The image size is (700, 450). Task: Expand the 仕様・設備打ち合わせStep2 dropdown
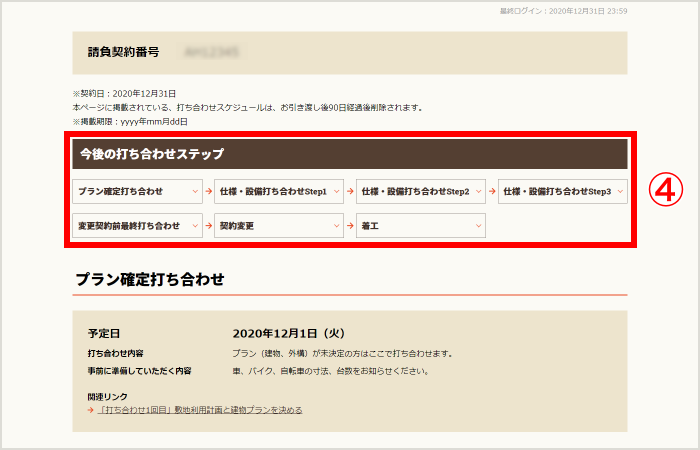(x=421, y=192)
